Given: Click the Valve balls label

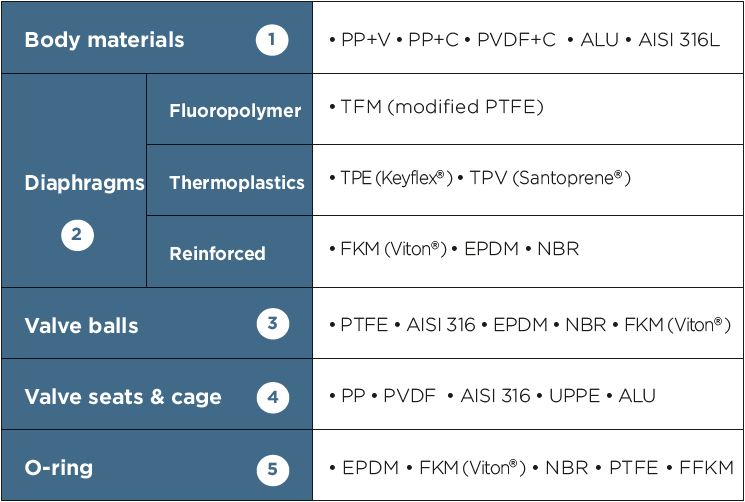Looking at the screenshot, I should (x=81, y=326).
